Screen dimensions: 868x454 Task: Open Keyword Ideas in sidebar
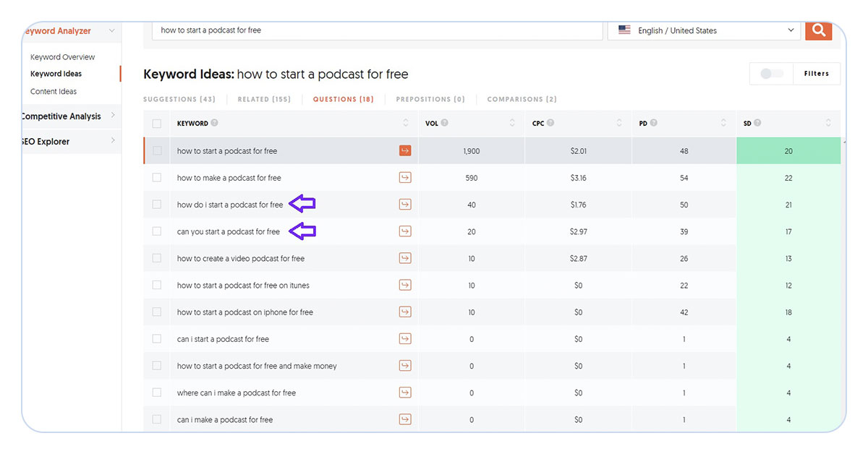tap(56, 74)
